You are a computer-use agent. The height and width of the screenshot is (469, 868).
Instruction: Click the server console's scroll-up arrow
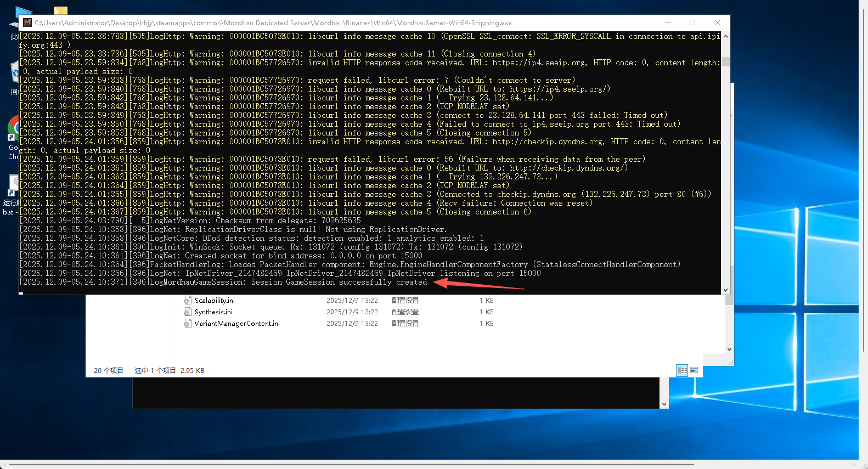pyautogui.click(x=725, y=36)
